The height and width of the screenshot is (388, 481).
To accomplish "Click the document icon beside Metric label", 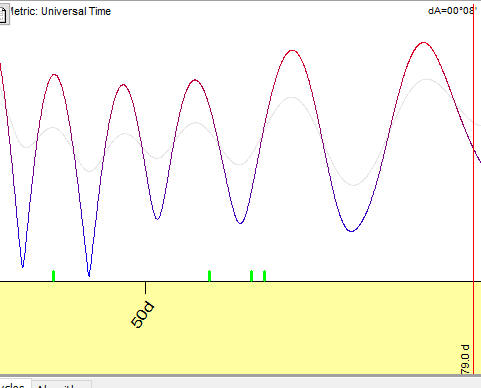I will click(3, 15).
